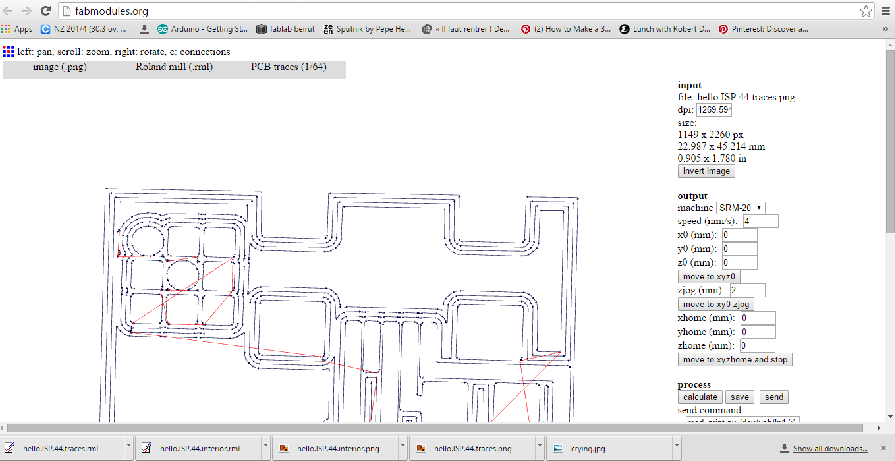This screenshot has height=461, width=895.
Task: Click the y0 (mm) input field
Action: [x=740, y=249]
